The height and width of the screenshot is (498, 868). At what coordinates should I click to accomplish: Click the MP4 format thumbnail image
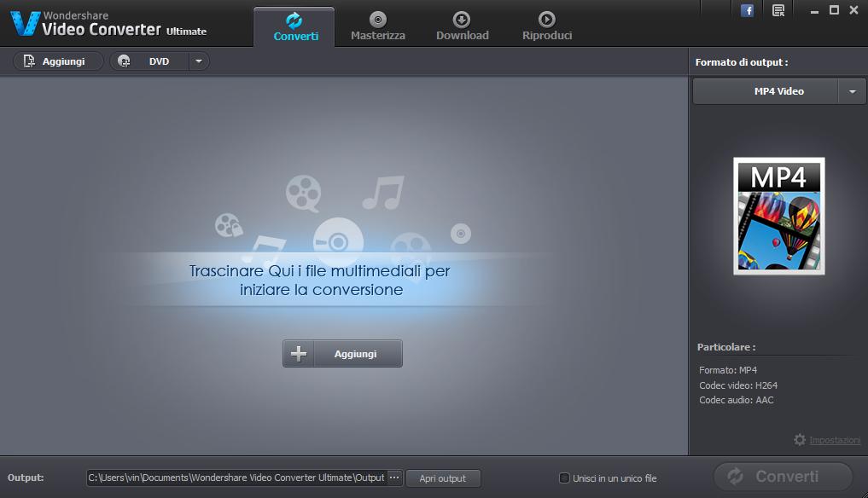(779, 216)
